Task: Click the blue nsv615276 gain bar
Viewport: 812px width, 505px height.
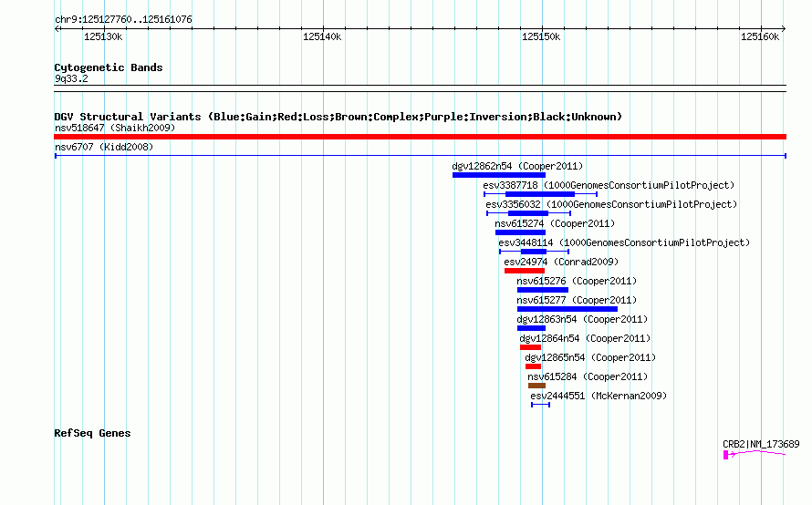Action: (543, 290)
